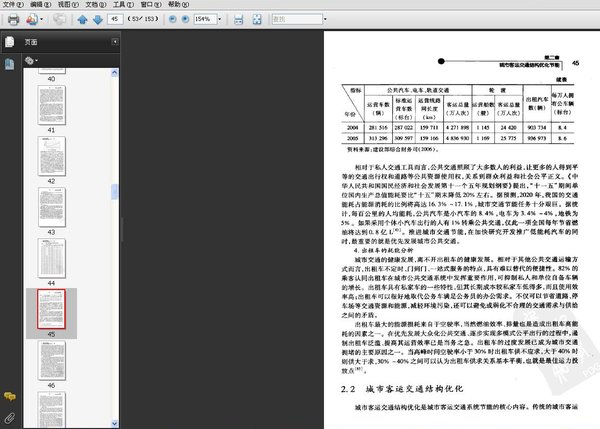Open the zoom level dropdown arrow
600x429 pixels.
coord(220,19)
